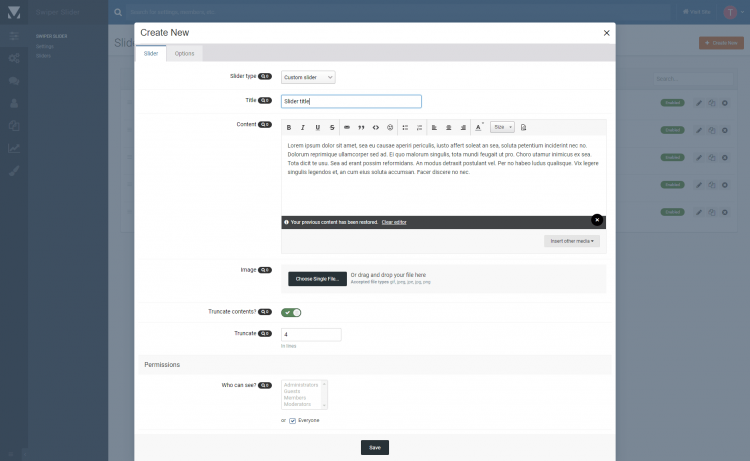
Task: Click the Title input field
Action: click(x=351, y=101)
